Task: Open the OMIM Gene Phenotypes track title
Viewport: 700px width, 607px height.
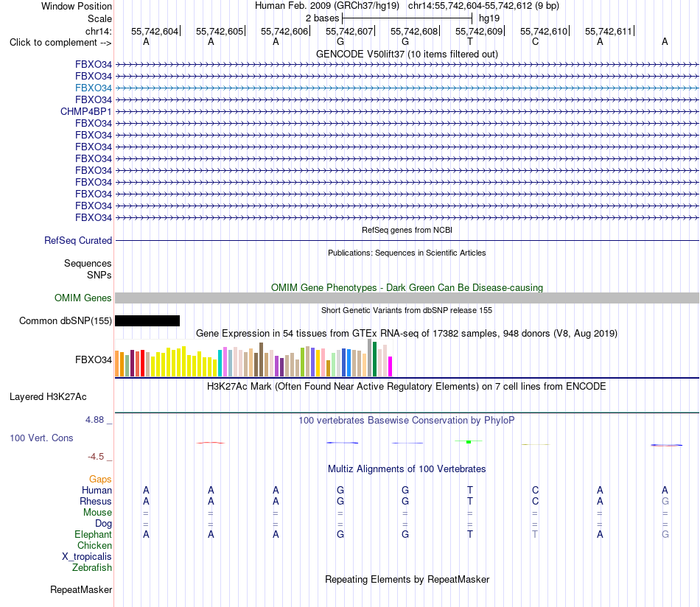Action: 407,287
